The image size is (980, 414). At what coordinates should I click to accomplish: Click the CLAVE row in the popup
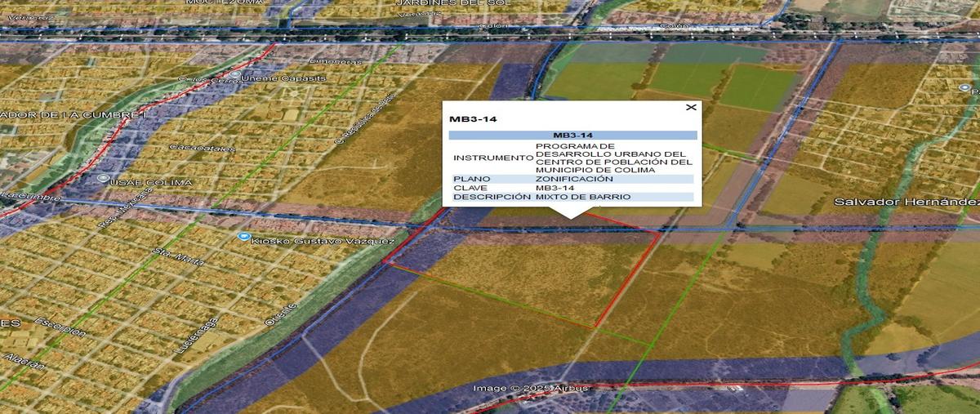(572, 188)
